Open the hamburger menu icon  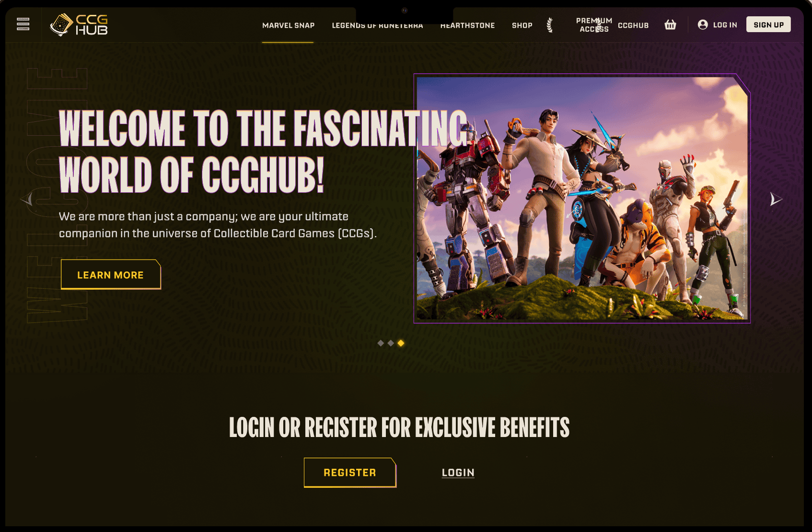23,24
